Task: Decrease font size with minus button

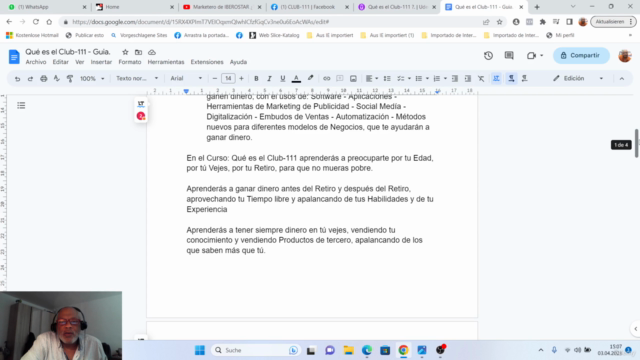Action: click(215, 78)
